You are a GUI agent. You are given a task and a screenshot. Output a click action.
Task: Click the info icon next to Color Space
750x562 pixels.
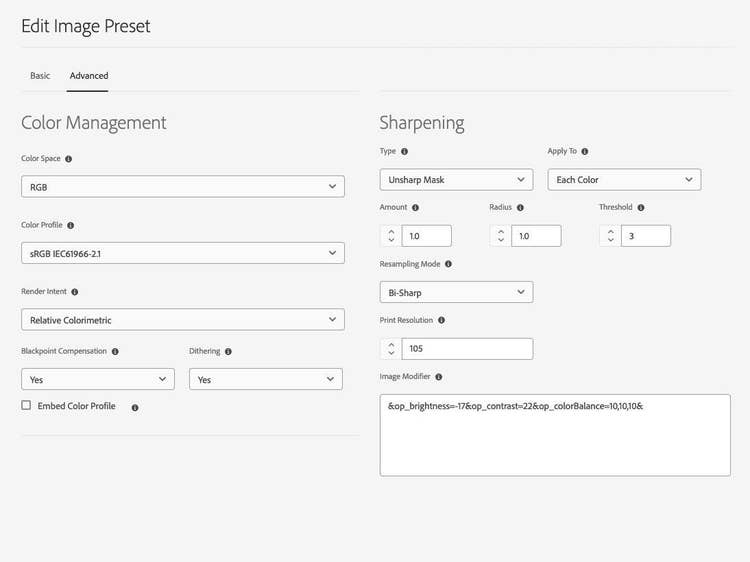[68, 159]
